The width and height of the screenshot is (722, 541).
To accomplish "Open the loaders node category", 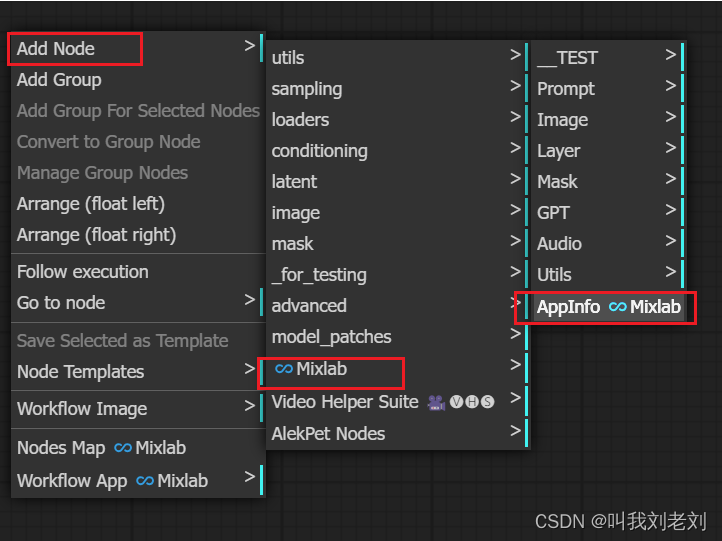I will coord(397,120).
